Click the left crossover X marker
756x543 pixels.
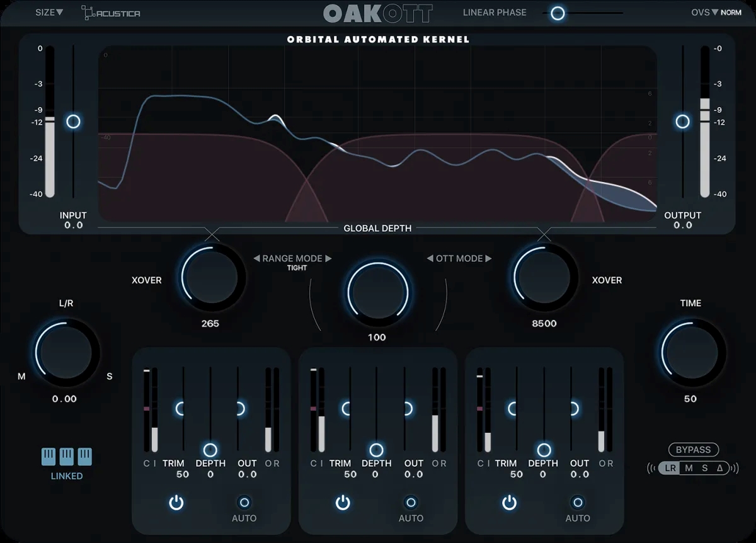click(x=212, y=234)
